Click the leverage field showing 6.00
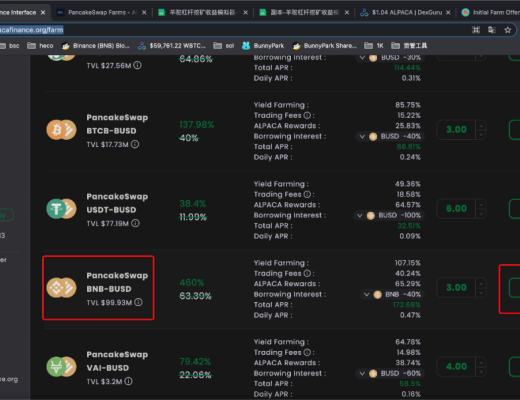 (456, 209)
